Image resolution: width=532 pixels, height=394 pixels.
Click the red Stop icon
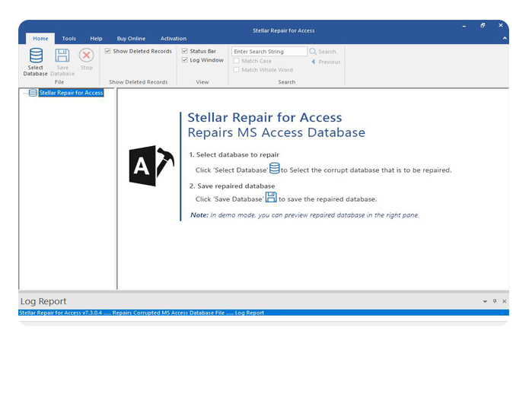click(87, 55)
